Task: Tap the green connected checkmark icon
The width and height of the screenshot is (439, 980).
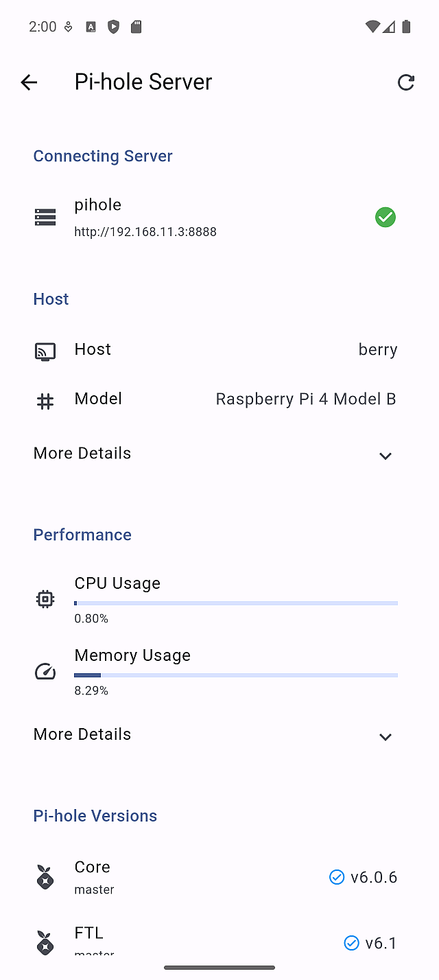Action: pyautogui.click(x=385, y=218)
